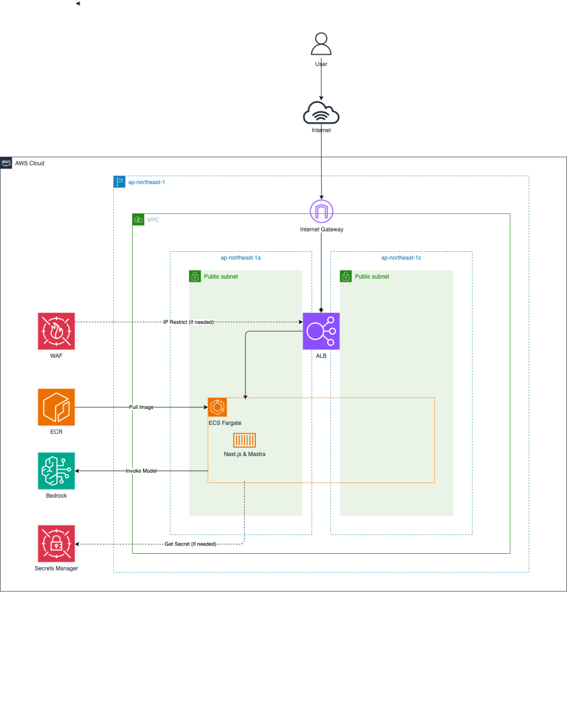Click the 'ap-northeast-1' region label
The width and height of the screenshot is (567, 728).
coord(147,183)
